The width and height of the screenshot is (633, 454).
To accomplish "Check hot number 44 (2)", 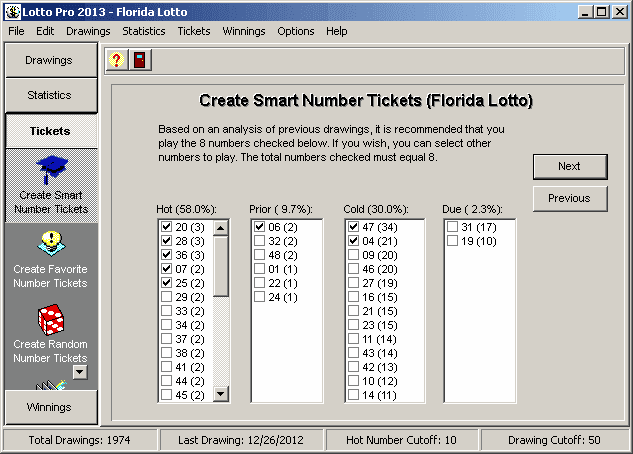I will click(x=166, y=381).
